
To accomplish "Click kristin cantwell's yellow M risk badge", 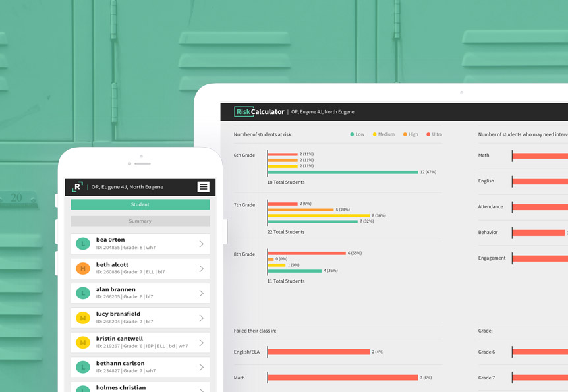I will click(x=83, y=343).
